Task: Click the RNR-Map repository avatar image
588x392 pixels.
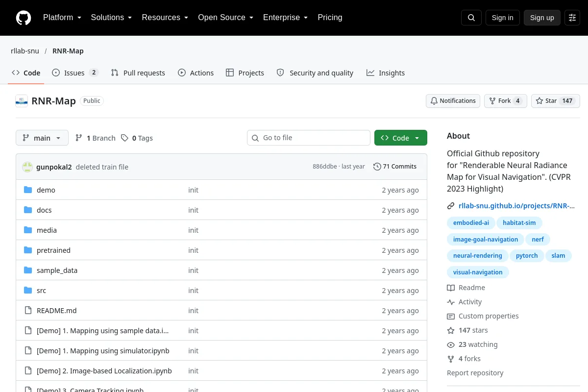Action: 22,101
